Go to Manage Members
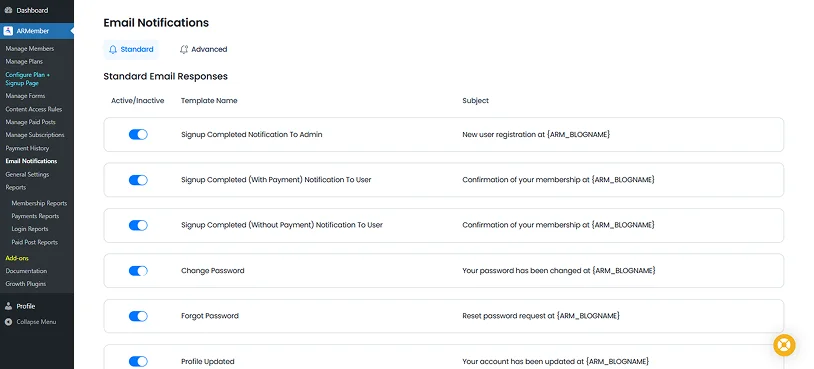Screen dimensions: 814x369 coord(30,48)
